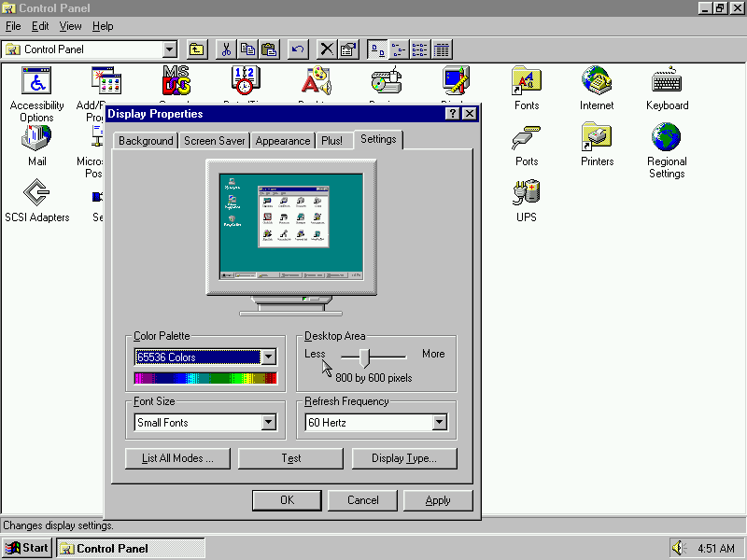The width and height of the screenshot is (747, 560).
Task: Open the View menu
Action: (x=70, y=26)
